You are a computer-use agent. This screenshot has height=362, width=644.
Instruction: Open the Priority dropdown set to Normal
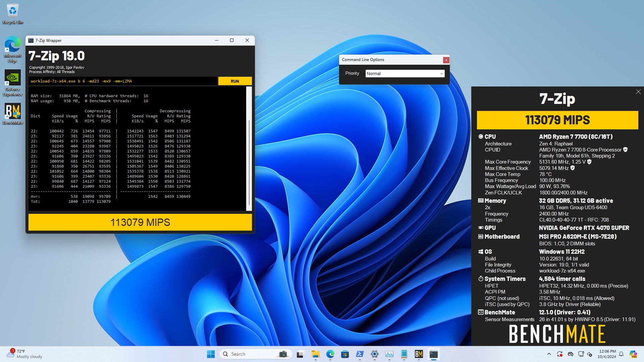tap(405, 73)
